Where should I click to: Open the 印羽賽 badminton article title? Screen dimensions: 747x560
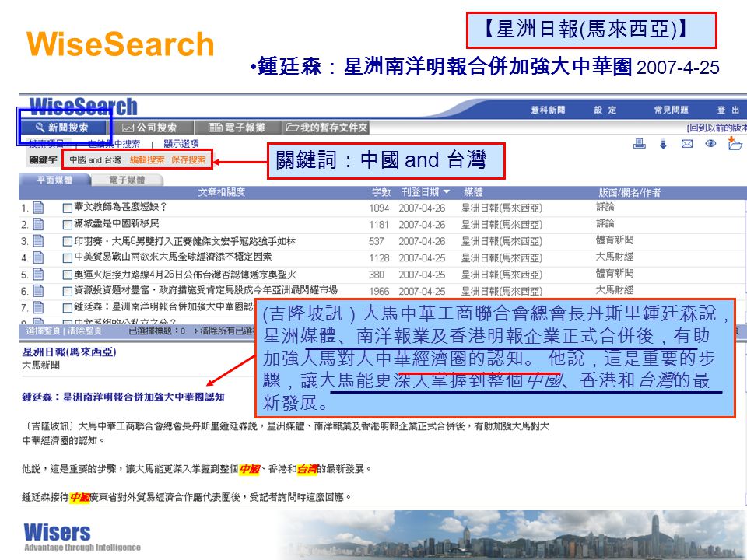(x=185, y=241)
